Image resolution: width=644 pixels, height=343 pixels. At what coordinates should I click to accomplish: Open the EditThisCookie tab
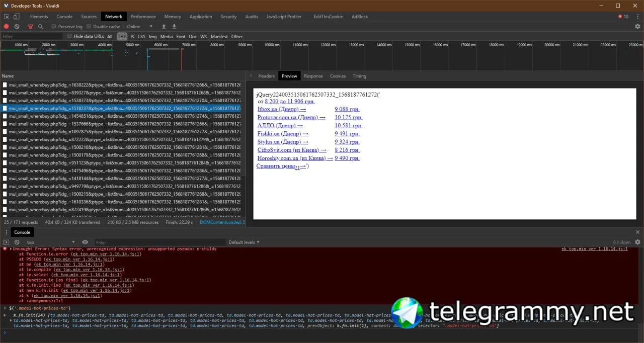[x=328, y=17]
